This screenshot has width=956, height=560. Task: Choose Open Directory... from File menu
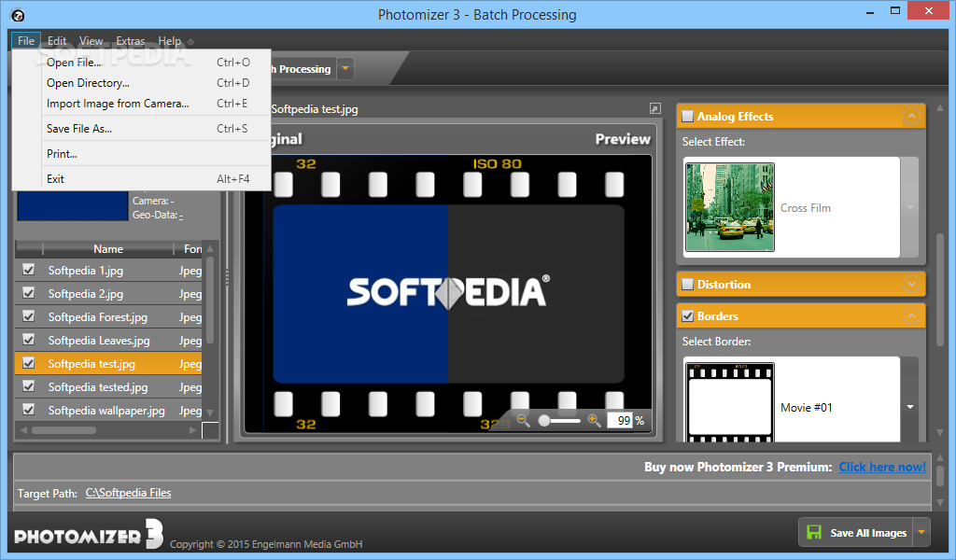tap(142, 83)
